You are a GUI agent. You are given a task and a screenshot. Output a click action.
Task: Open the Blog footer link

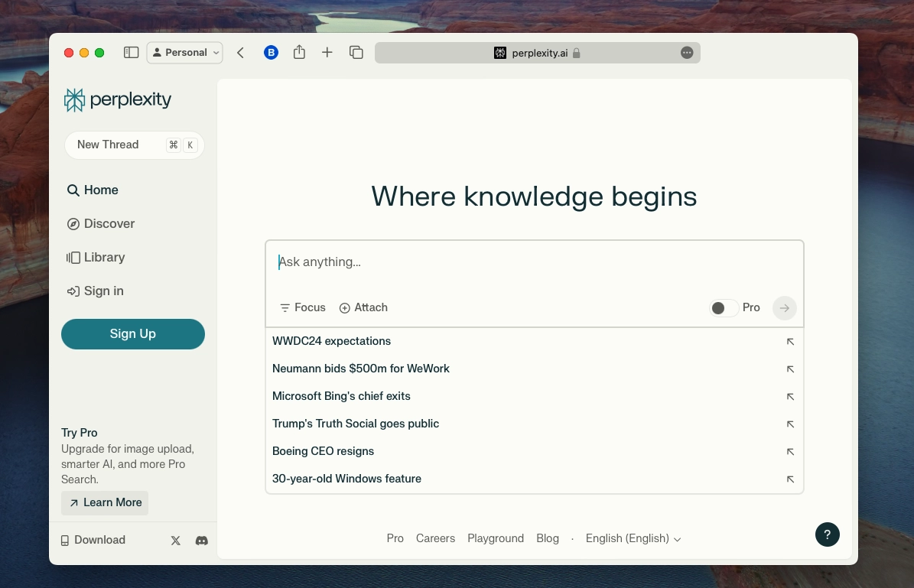[548, 538]
